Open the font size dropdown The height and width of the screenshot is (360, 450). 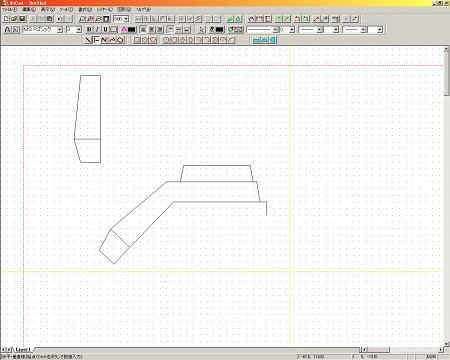pos(79,30)
